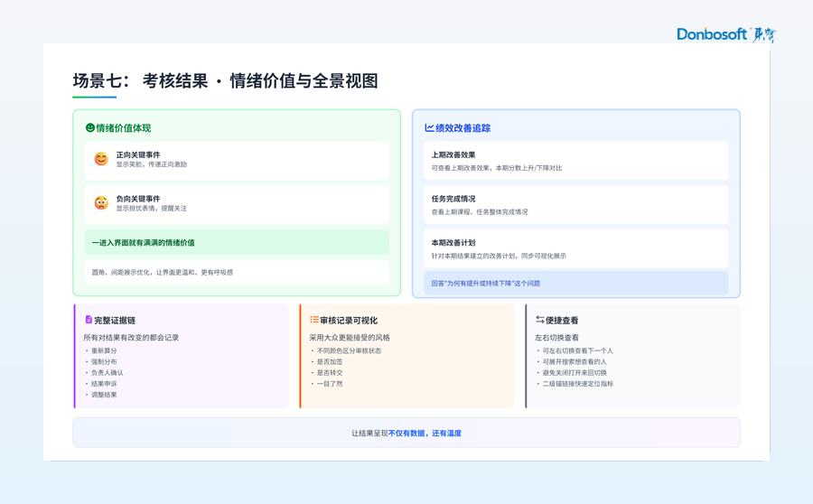The width and height of the screenshot is (813, 504).
Task: Click the 任务完成情况 card title
Action: tap(453, 199)
